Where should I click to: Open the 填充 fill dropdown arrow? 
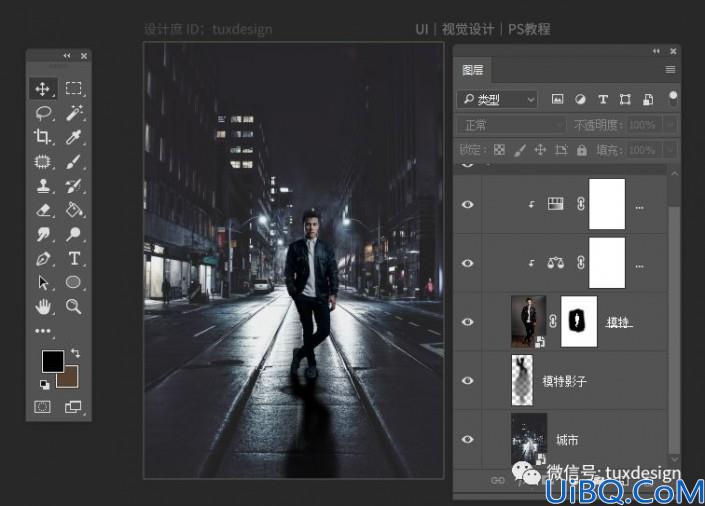(x=670, y=149)
